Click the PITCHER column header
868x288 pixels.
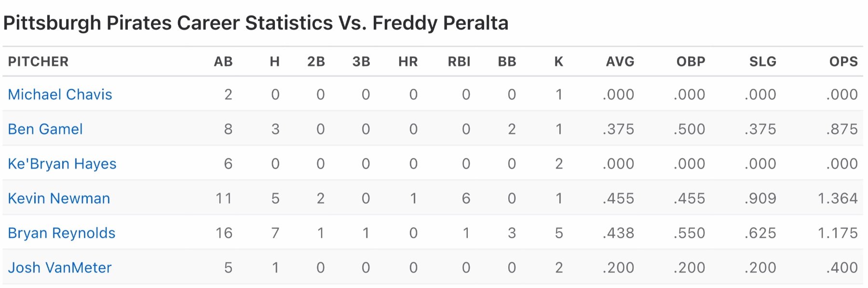(x=39, y=62)
